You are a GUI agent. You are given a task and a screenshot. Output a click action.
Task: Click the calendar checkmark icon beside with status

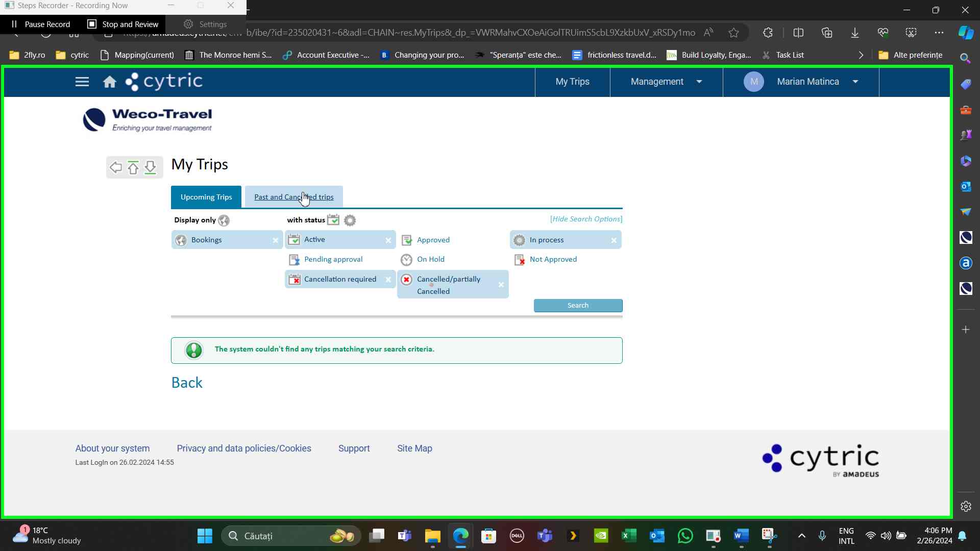click(333, 220)
